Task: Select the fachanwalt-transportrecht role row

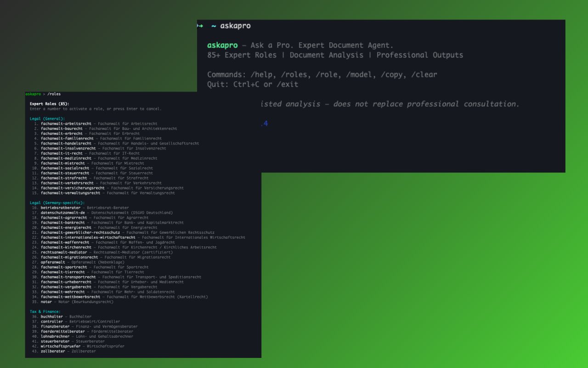Action: point(117,277)
